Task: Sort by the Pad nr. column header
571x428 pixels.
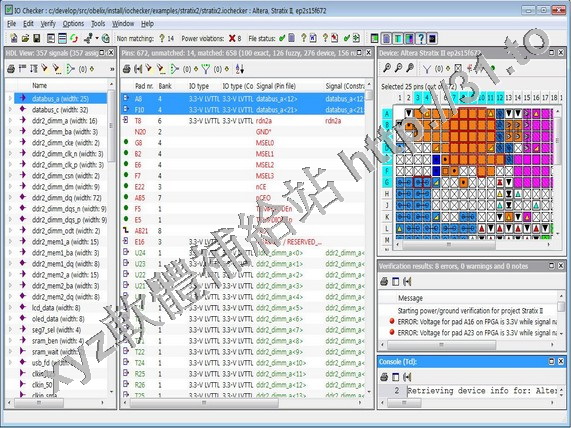Action: (x=144, y=86)
